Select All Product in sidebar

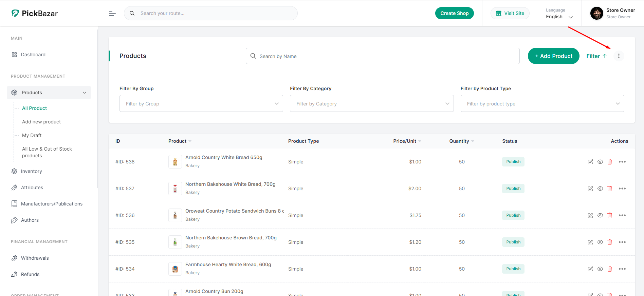click(x=34, y=108)
